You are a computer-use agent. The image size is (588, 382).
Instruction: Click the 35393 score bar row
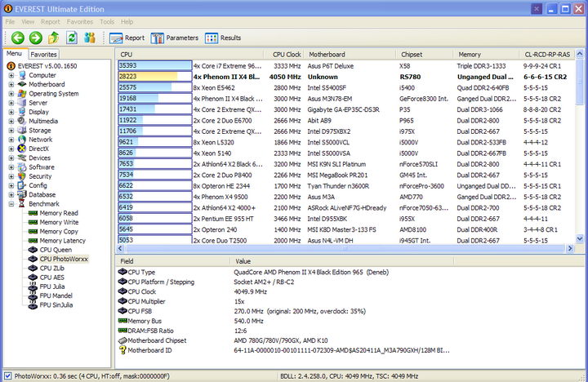(x=155, y=65)
